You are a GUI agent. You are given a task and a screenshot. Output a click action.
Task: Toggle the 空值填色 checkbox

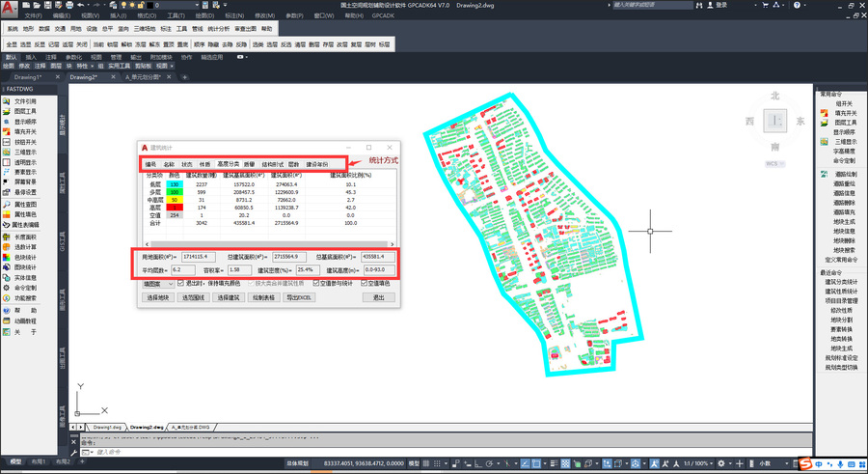(364, 283)
